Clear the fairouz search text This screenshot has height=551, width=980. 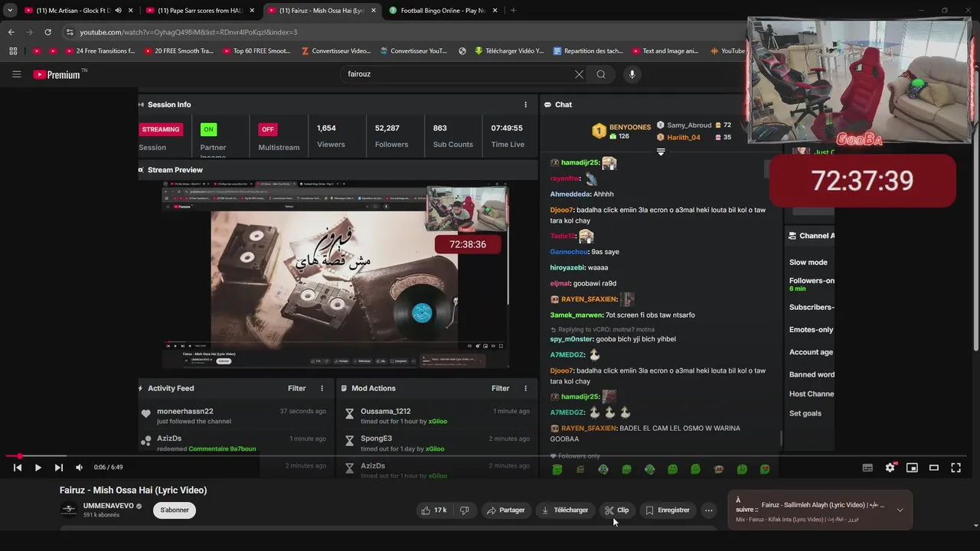(579, 74)
